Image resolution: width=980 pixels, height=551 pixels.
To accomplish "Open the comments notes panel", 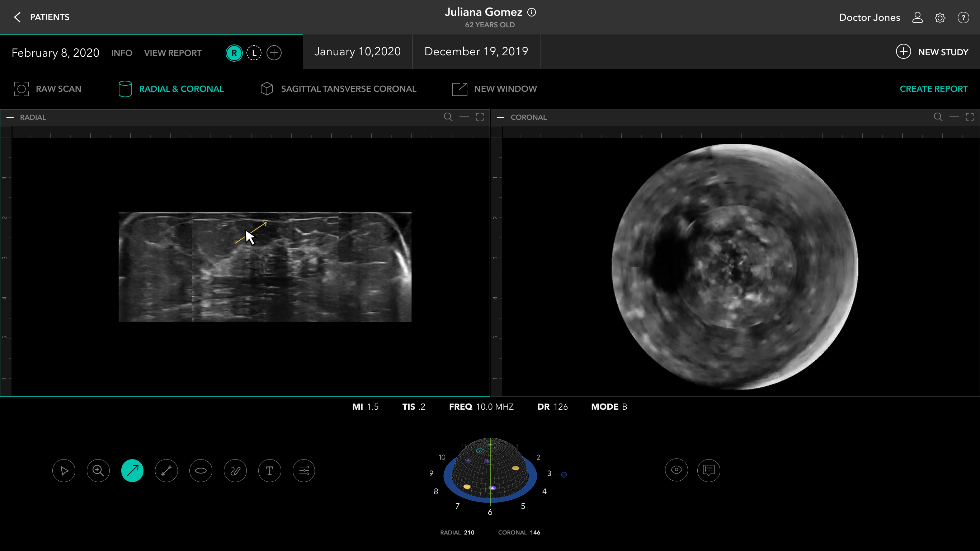I will [x=708, y=470].
